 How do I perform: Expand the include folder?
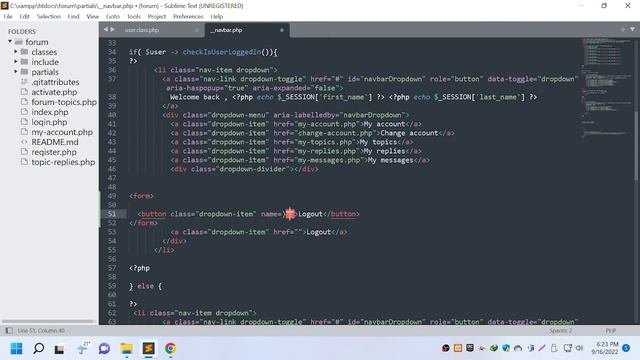(16, 62)
